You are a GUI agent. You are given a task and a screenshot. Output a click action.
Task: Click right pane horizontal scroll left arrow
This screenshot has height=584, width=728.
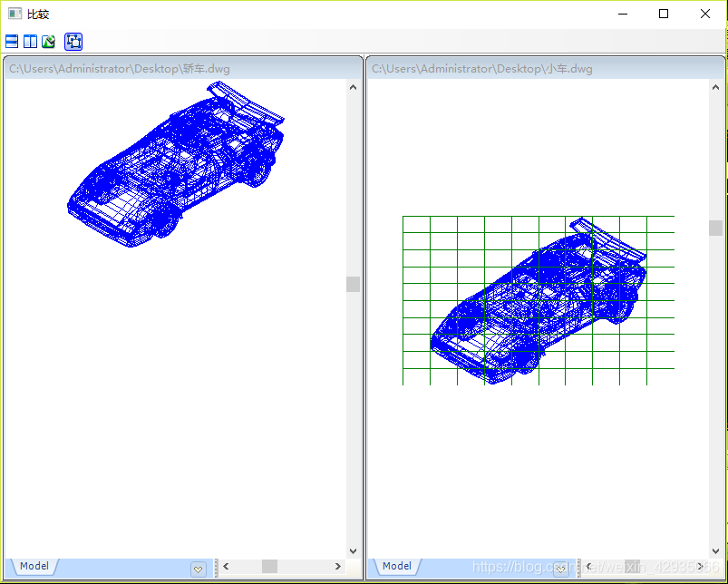[x=588, y=567]
